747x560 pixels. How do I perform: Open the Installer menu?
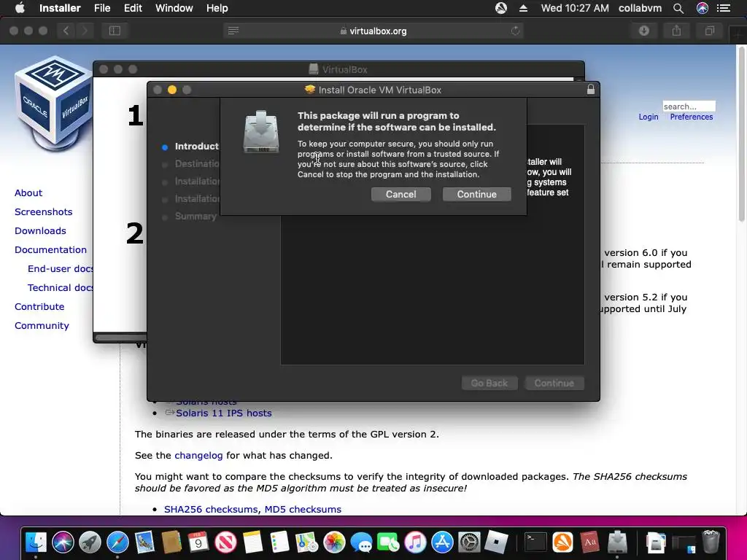(x=60, y=8)
